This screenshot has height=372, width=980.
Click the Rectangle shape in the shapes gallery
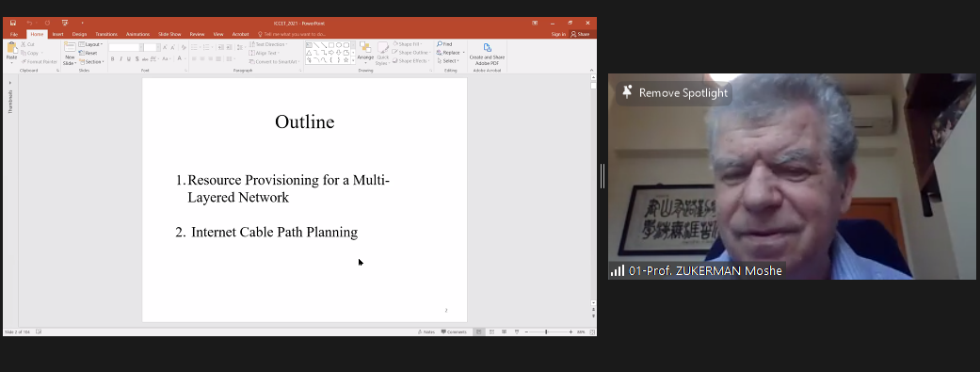(331, 45)
